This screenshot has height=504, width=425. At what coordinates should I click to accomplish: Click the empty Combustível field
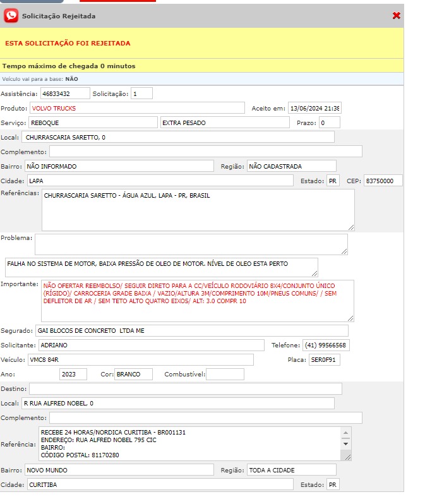click(225, 374)
